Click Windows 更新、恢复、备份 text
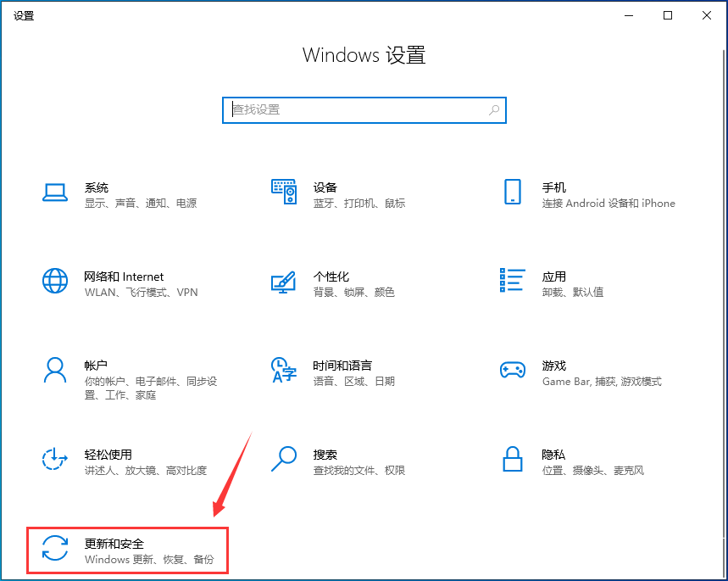The width and height of the screenshot is (728, 581). click(149, 560)
